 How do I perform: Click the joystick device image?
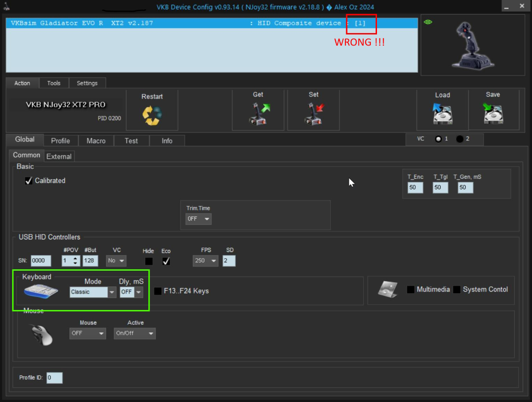pos(472,46)
